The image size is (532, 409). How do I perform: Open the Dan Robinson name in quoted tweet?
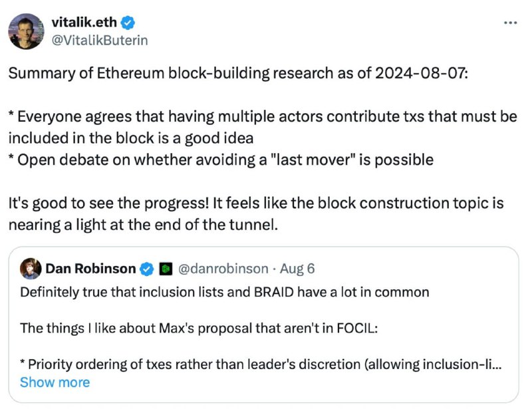[x=90, y=269]
